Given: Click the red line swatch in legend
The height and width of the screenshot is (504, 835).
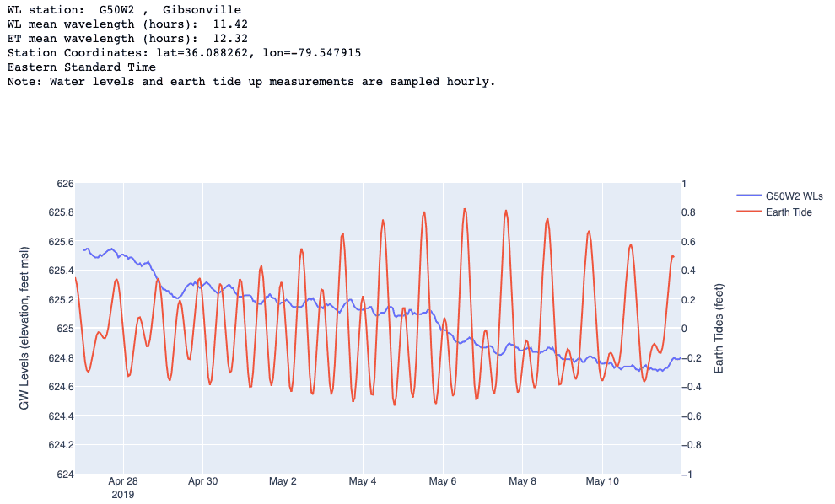Looking at the screenshot, I should click(x=747, y=212).
